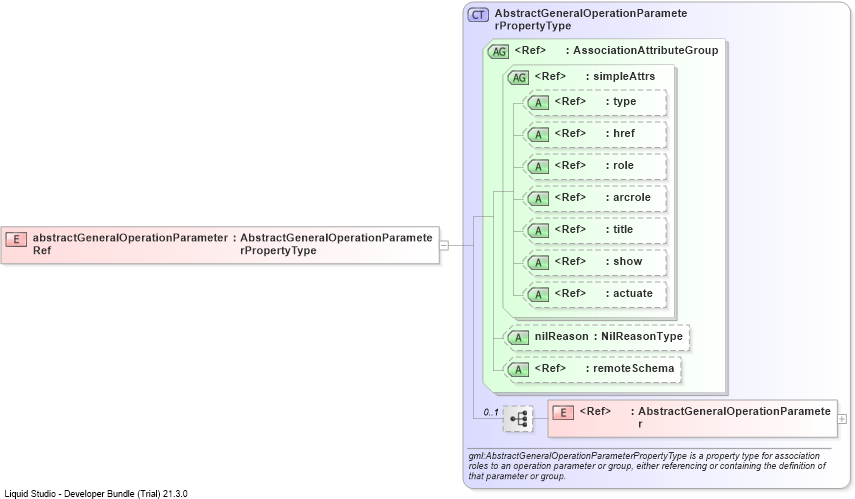The image size is (855, 499).
Task: Click the E icon of abstractGeneralOperationParameterRef element
Action: (x=16, y=239)
